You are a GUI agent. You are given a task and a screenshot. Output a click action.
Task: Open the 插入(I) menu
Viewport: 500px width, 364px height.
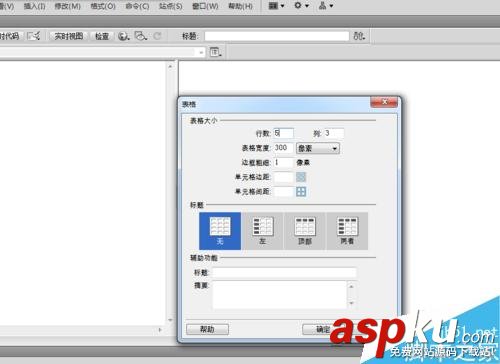pos(34,6)
